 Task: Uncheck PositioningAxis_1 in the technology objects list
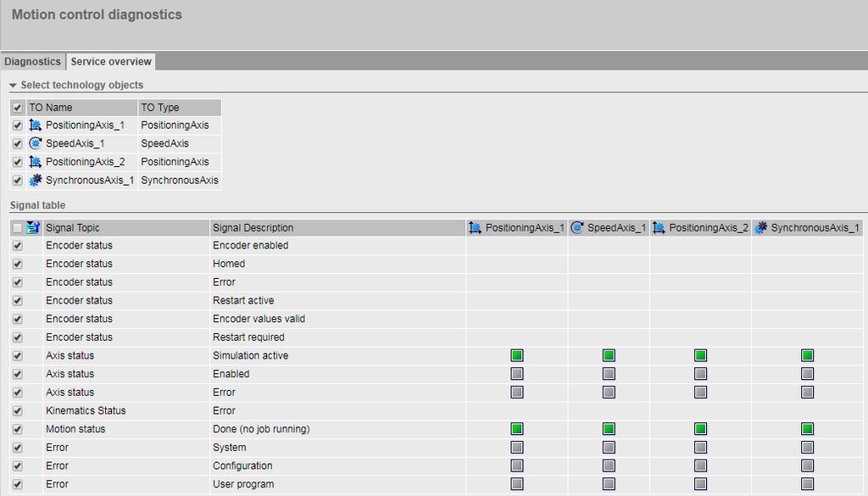[17, 125]
